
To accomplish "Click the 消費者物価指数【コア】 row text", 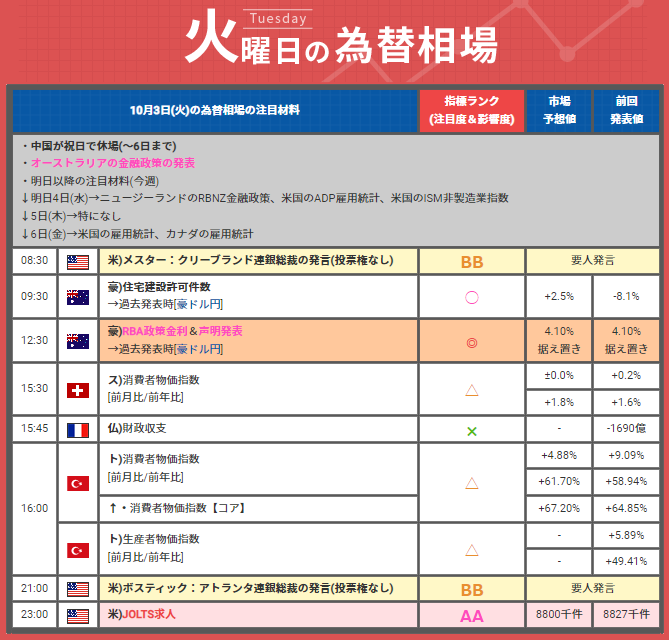I will [x=178, y=508].
